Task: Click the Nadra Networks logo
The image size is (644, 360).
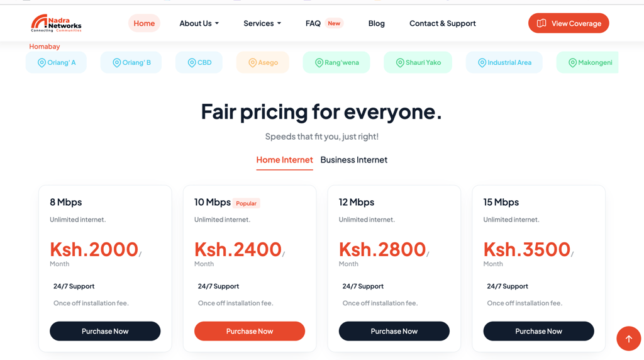Action: (x=56, y=23)
